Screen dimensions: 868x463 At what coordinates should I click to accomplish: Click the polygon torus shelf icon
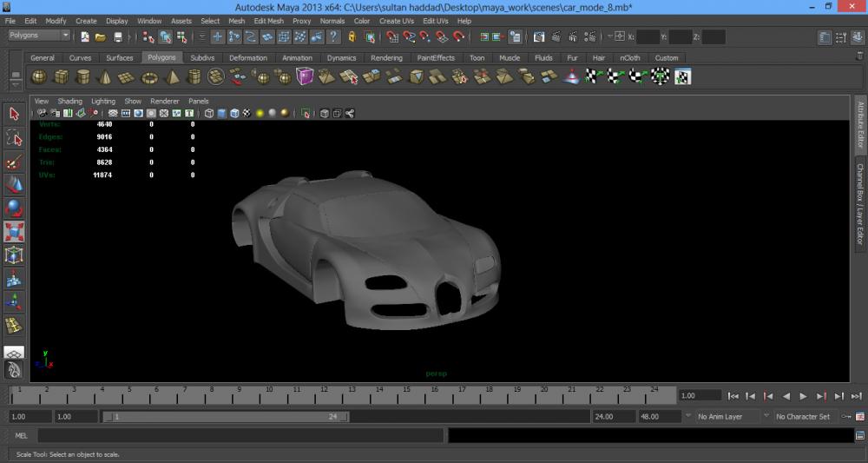pos(149,77)
